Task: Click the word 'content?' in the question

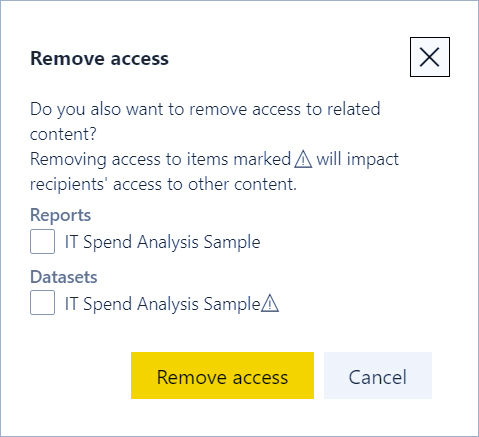Action: click(63, 134)
